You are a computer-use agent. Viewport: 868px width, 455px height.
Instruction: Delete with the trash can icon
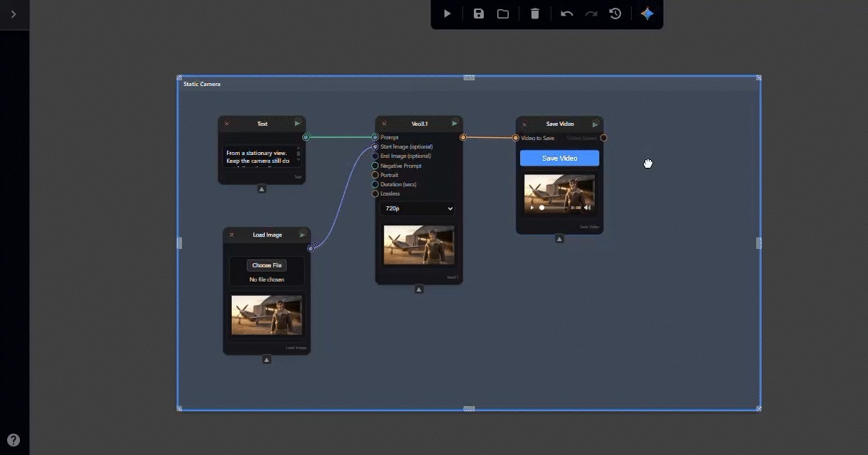(535, 14)
